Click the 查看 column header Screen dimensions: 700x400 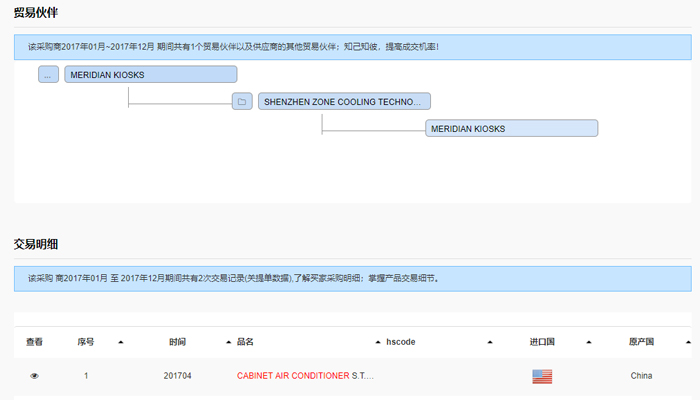[34, 342]
